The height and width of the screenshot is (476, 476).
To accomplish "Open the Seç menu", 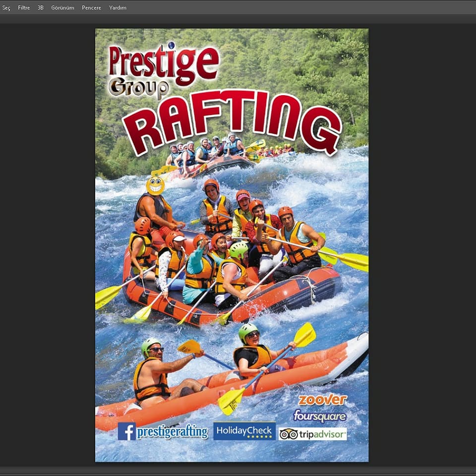I will [5, 8].
